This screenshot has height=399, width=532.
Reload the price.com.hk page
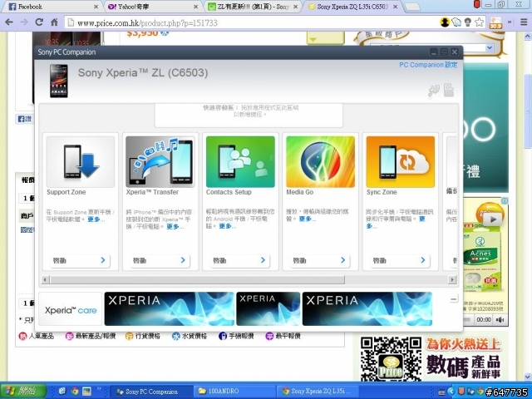click(39, 22)
